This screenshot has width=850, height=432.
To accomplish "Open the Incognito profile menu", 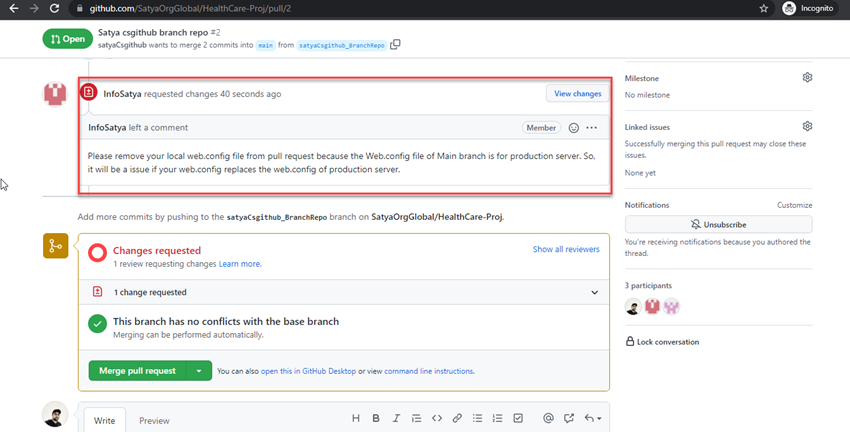I will tap(808, 9).
